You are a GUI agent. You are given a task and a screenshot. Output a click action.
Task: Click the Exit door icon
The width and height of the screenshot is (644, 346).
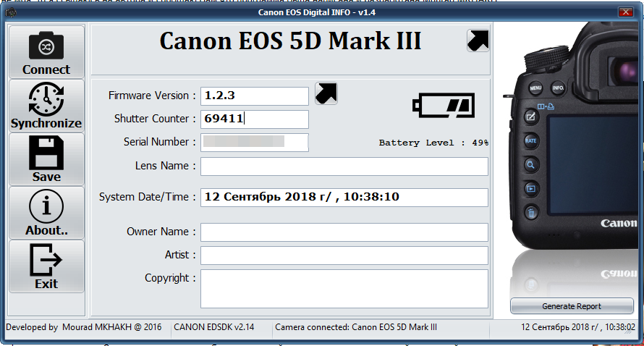[x=46, y=261]
